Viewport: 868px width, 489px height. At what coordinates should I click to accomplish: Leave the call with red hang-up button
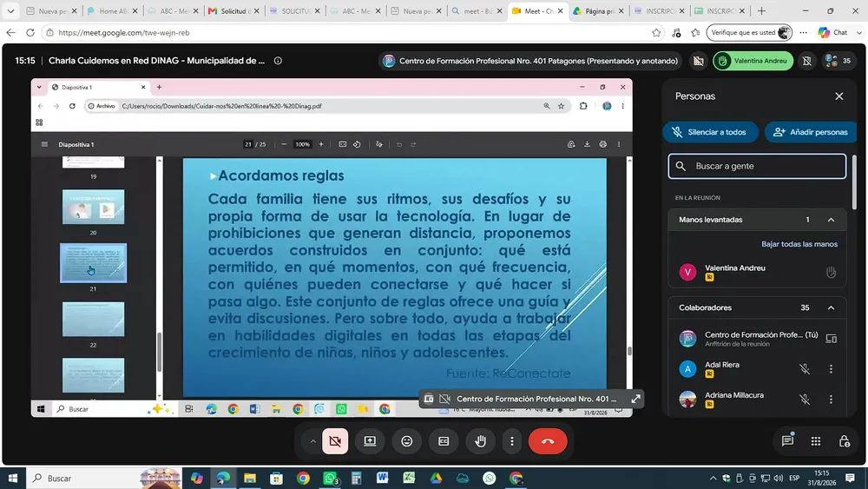click(x=548, y=441)
